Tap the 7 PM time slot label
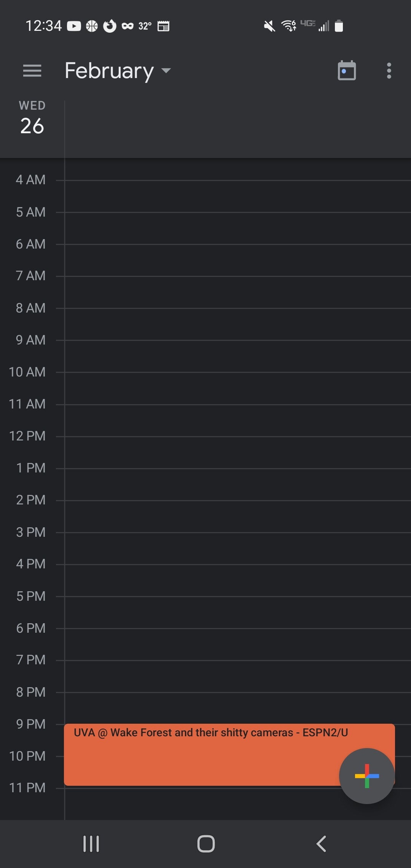The height and width of the screenshot is (868, 411). [30, 660]
